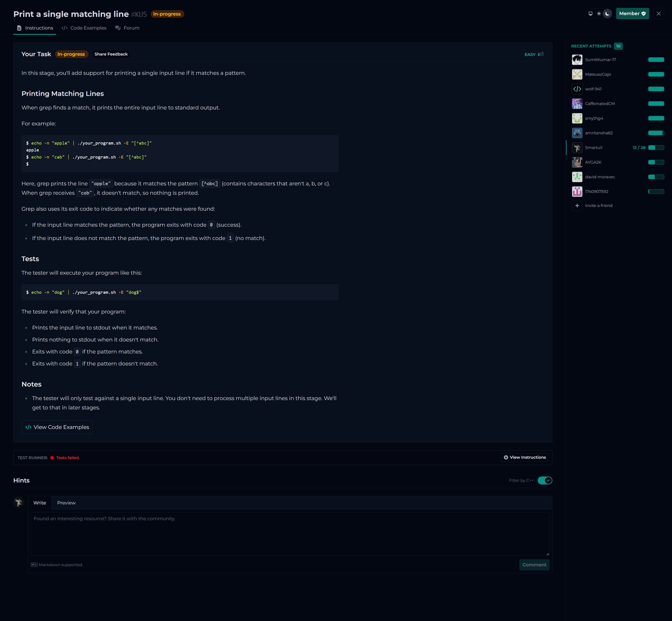
Task: Switch to light theme sun icon
Action: (x=599, y=14)
